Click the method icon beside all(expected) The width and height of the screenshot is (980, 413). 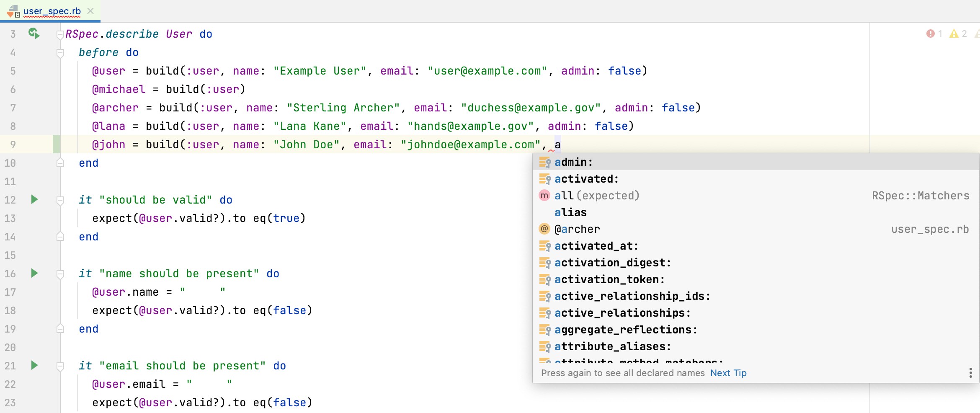(544, 195)
